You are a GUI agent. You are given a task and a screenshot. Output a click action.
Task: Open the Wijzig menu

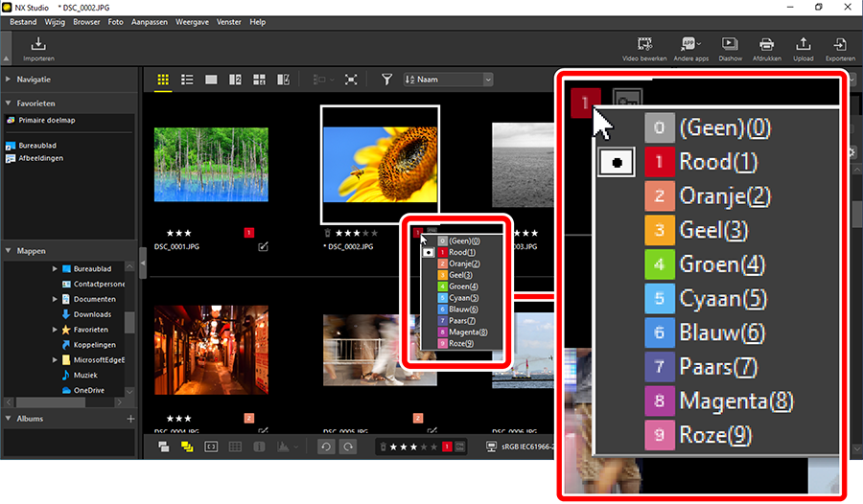pos(55,22)
